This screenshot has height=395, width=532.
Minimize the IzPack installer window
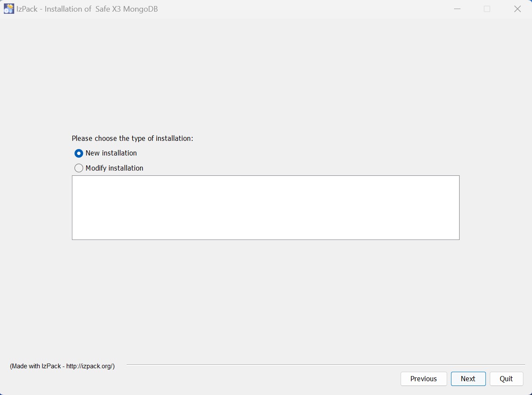[x=457, y=9]
